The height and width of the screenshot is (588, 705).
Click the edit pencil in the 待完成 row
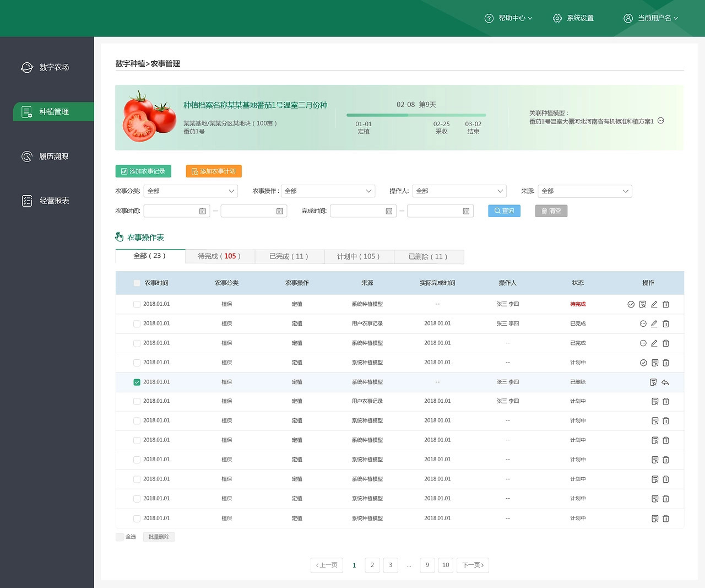tap(654, 304)
